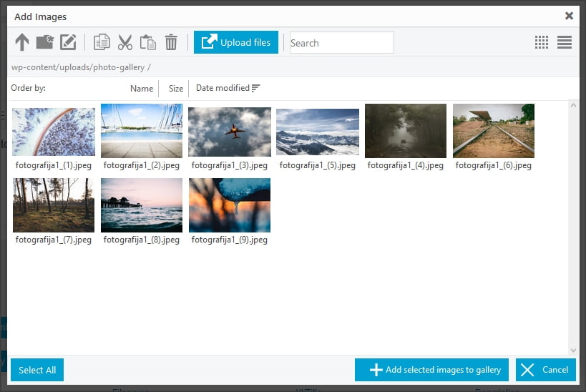Image resolution: width=586 pixels, height=392 pixels.
Task: Click the rename item icon
Action: click(x=68, y=42)
